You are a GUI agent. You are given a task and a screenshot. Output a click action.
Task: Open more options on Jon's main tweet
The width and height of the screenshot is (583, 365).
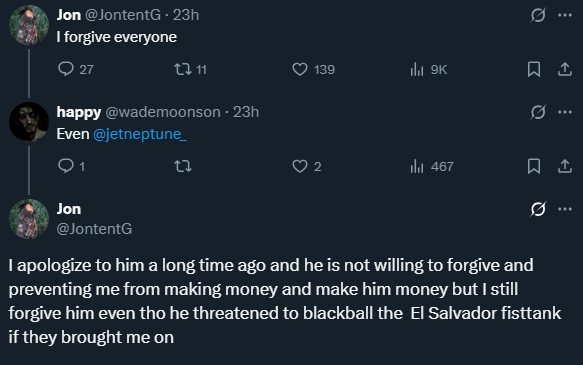[565, 209]
